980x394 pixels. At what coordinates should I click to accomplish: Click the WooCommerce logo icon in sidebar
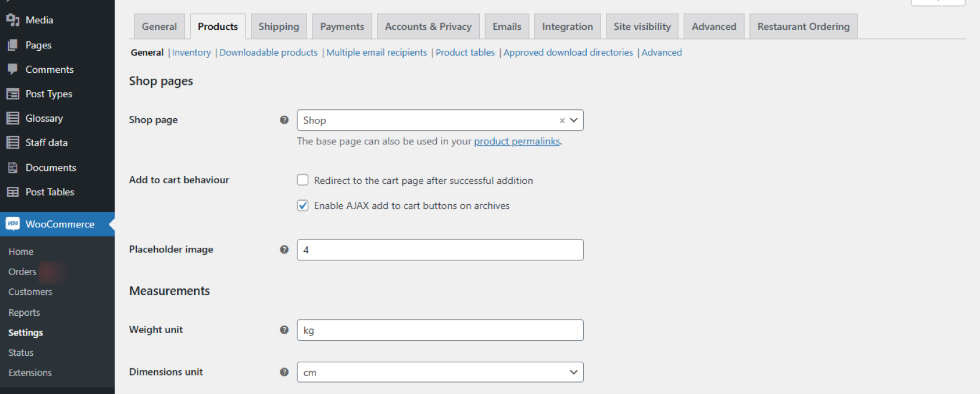(13, 224)
